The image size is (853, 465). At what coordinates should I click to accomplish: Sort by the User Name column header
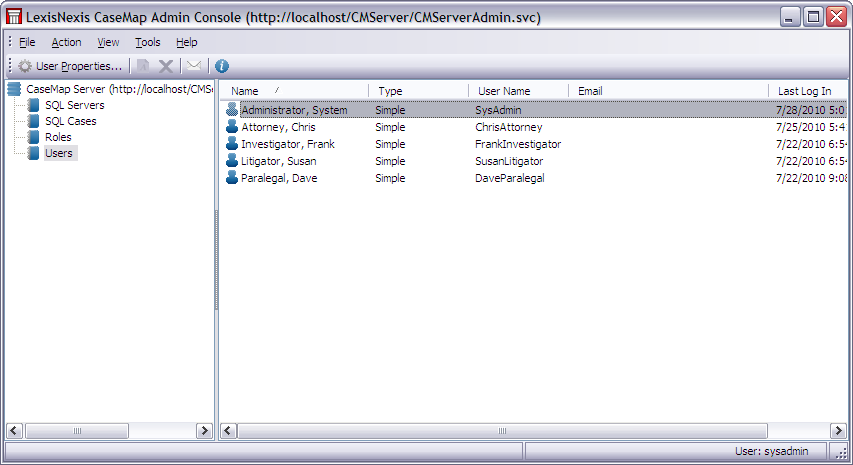tap(518, 91)
